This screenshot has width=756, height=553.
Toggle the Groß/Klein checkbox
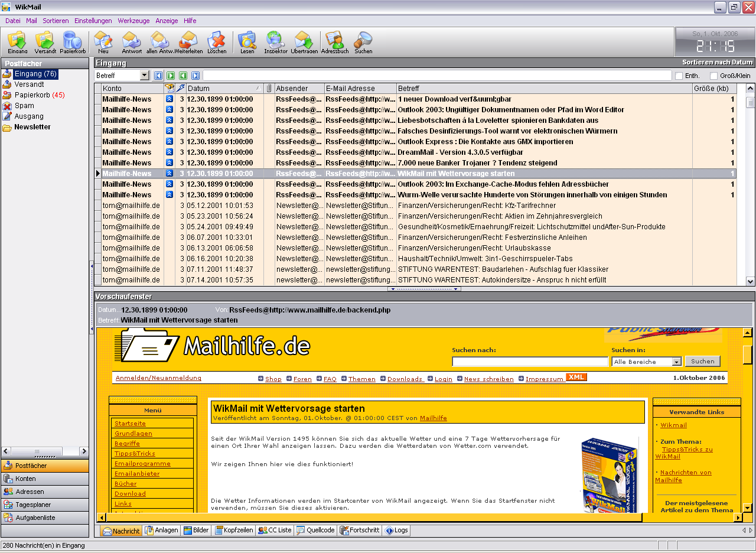tap(714, 76)
